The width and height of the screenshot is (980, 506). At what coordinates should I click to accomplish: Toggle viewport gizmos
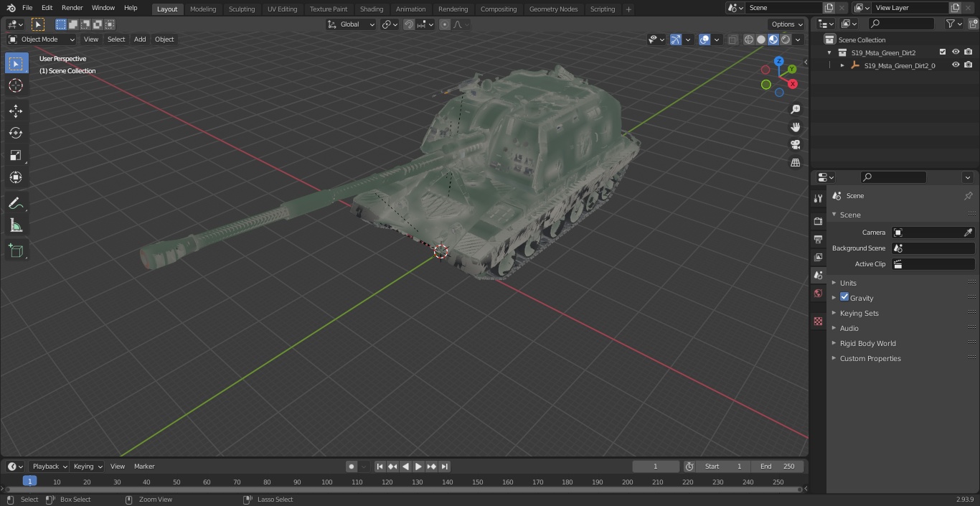click(676, 39)
